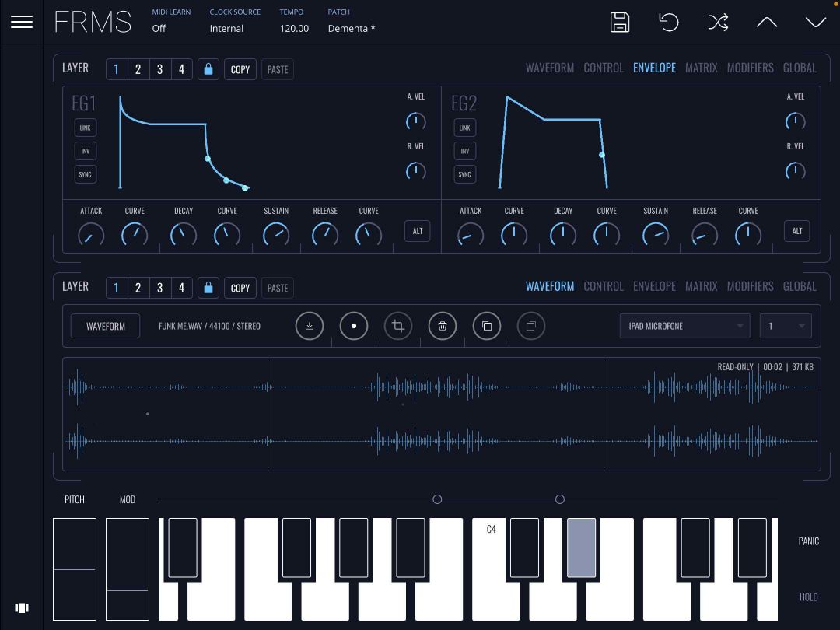This screenshot has height=630, width=840.
Task: Open the GLOBAL tab for the top layer
Action: [x=800, y=68]
